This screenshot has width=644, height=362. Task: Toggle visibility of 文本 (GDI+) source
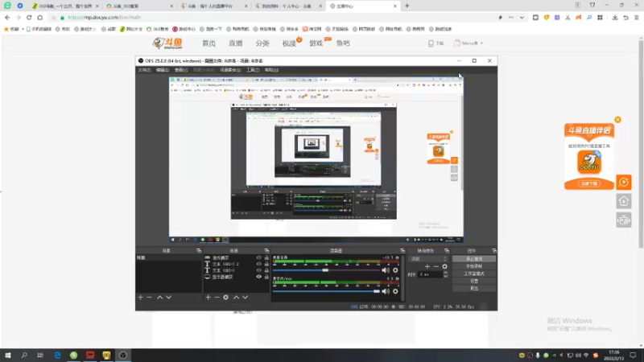click(258, 270)
